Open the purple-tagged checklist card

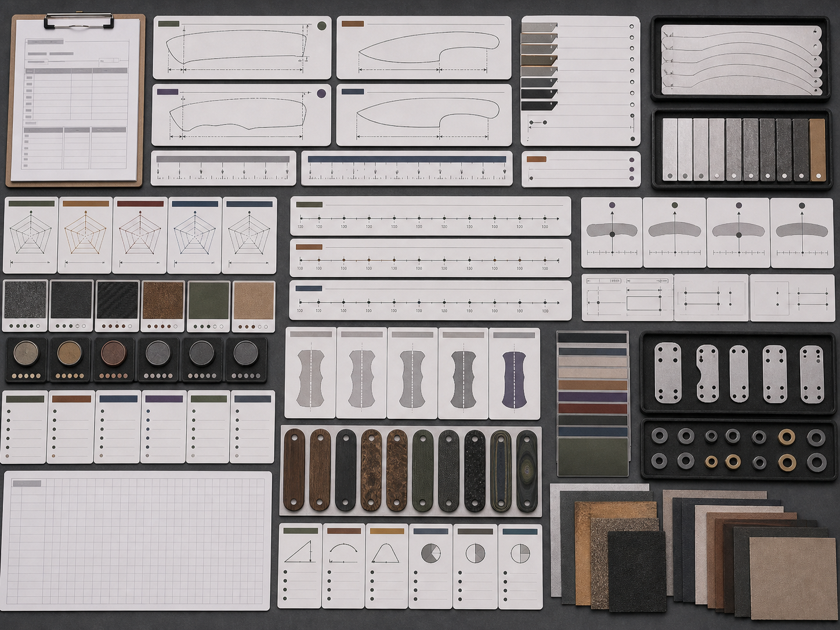tap(164, 426)
